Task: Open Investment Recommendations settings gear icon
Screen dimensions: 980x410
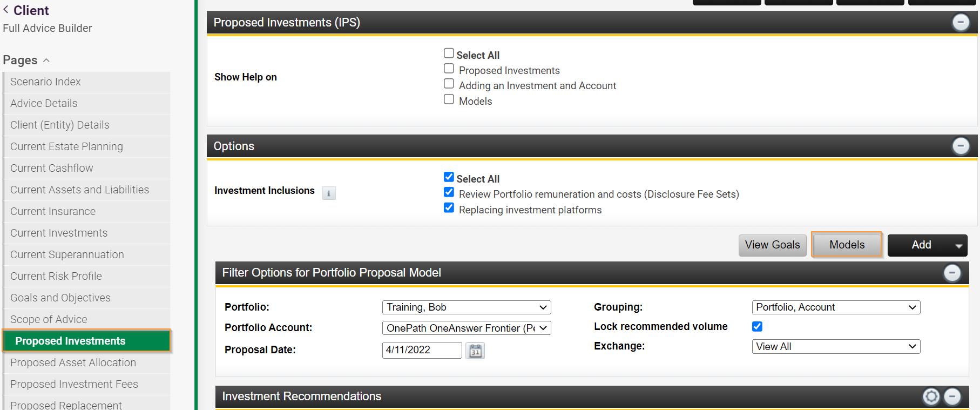Action: 931,396
